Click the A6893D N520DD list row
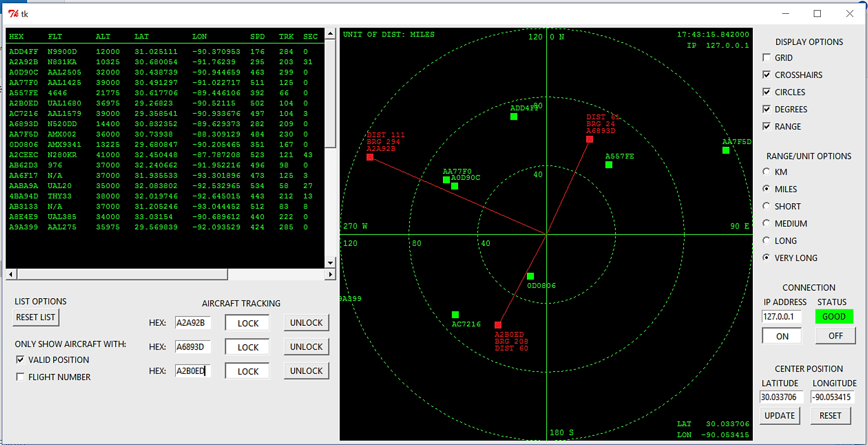 tap(165, 124)
